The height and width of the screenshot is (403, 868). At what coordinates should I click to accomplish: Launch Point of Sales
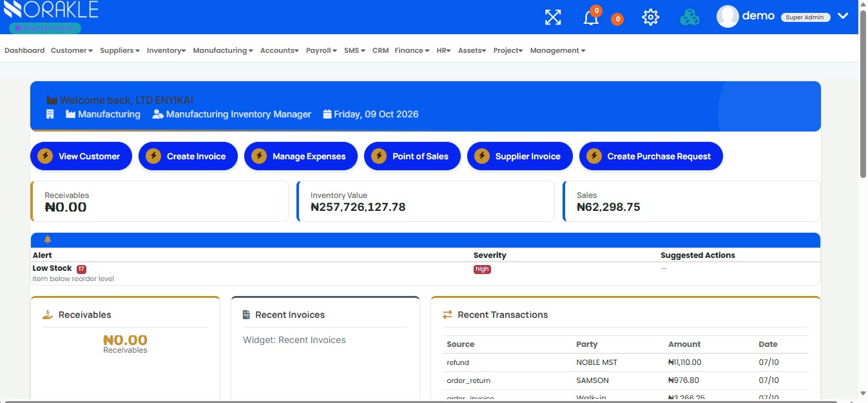pyautogui.click(x=412, y=156)
